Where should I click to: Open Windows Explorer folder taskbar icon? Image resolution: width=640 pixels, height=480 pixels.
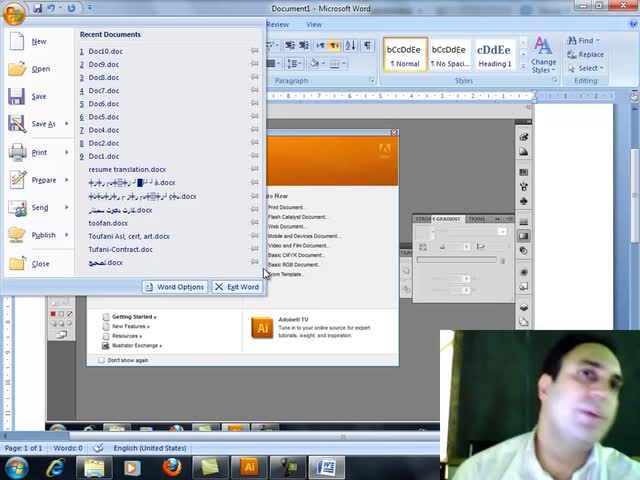coord(94,467)
